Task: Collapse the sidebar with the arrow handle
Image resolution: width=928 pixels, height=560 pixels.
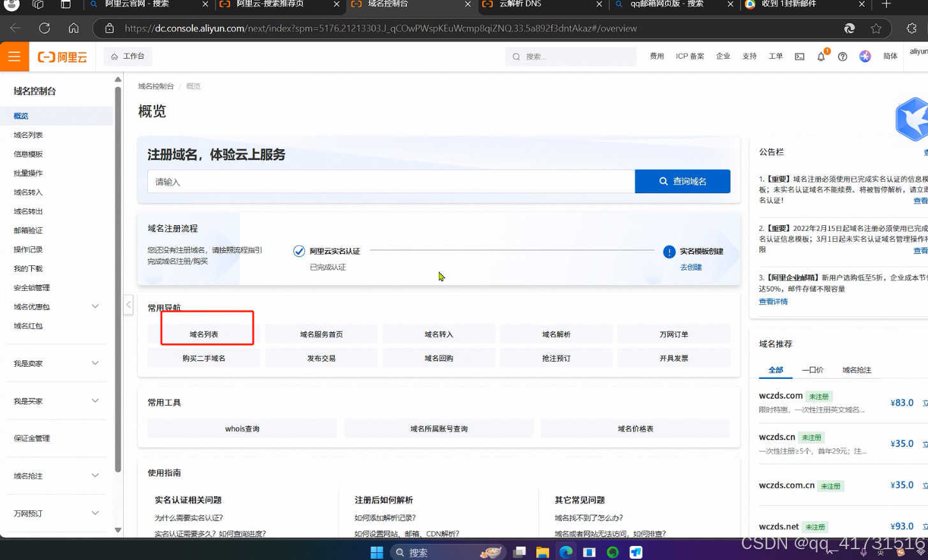Action: pyautogui.click(x=128, y=305)
